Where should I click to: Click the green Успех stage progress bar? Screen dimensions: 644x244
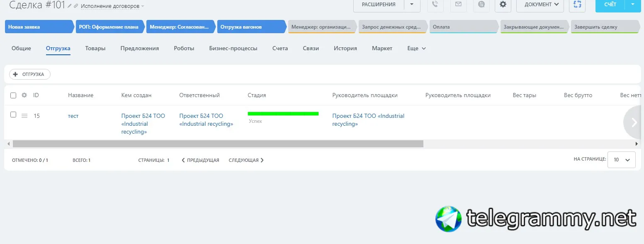pos(283,113)
